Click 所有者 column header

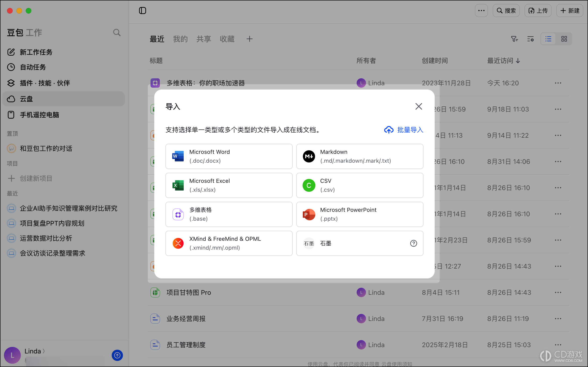pos(366,61)
